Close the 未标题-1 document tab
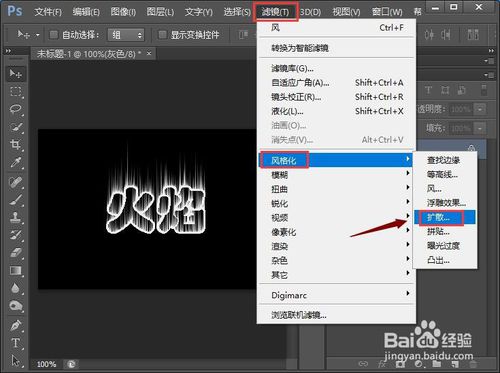This screenshot has width=500, height=373. point(149,53)
